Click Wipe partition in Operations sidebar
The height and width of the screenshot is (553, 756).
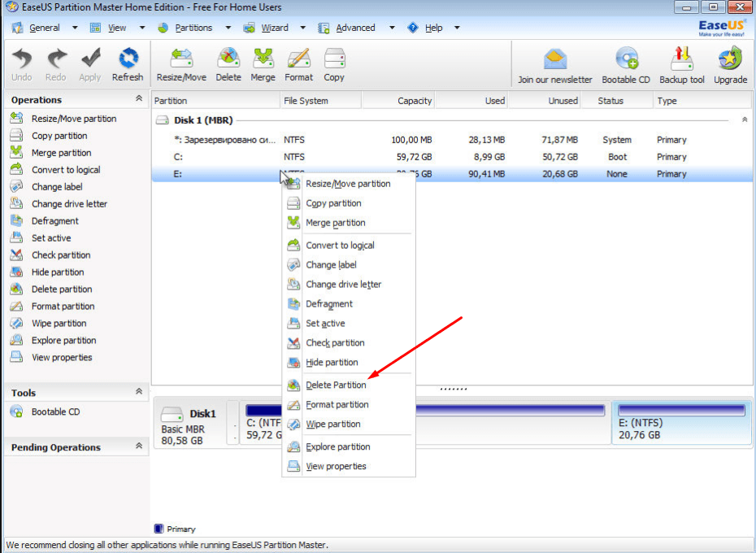coord(59,324)
